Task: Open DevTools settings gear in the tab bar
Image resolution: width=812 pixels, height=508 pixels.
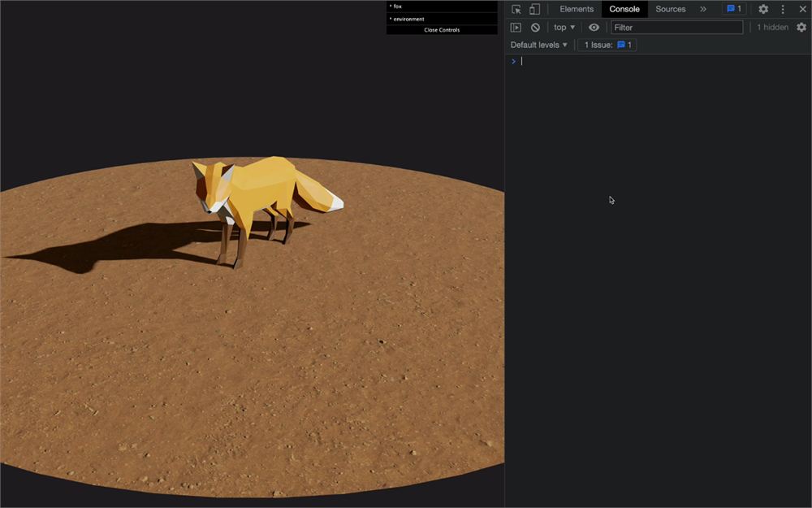Action: [763, 9]
